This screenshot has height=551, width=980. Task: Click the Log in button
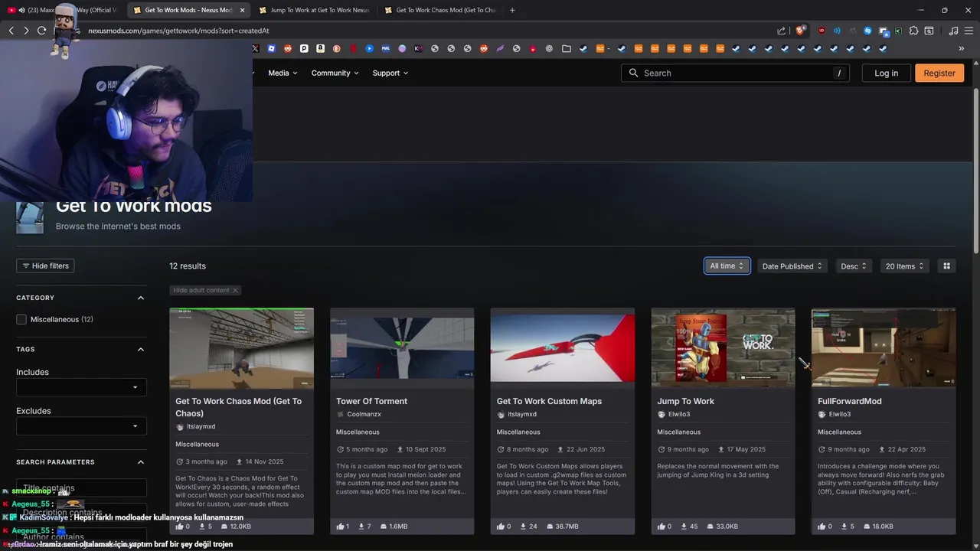pyautogui.click(x=886, y=73)
